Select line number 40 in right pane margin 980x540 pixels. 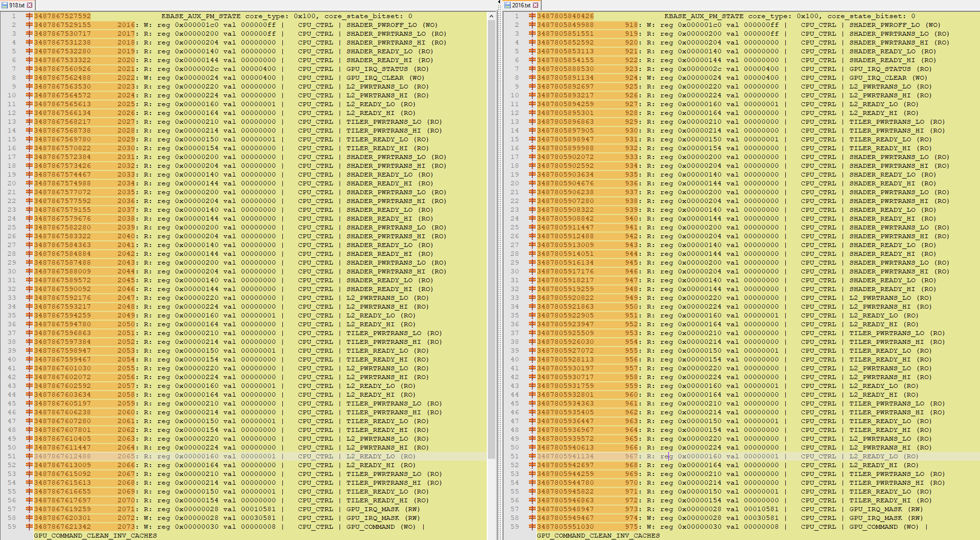(x=515, y=360)
